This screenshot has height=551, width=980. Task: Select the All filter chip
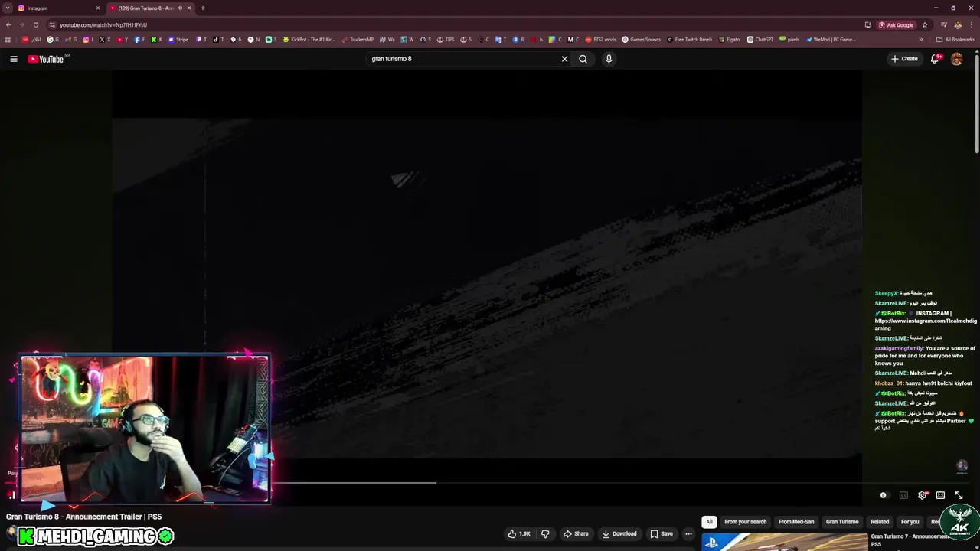[709, 522]
